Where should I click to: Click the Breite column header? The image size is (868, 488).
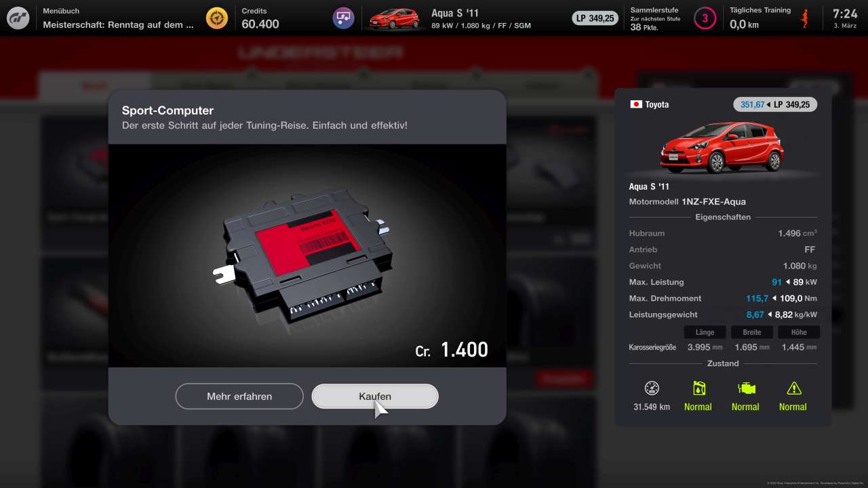pyautogui.click(x=752, y=332)
